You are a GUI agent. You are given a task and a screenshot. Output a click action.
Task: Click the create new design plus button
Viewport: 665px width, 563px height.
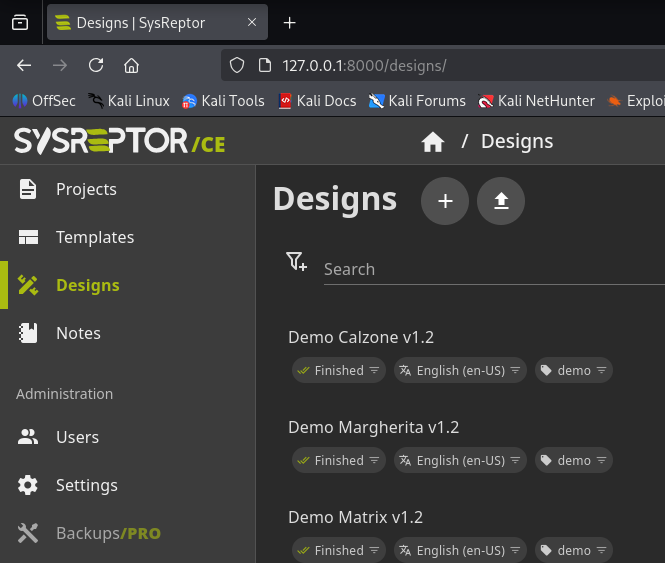click(445, 201)
